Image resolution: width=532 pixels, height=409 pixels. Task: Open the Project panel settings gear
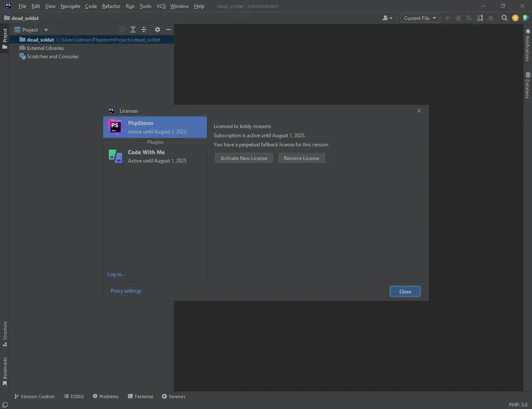(157, 29)
